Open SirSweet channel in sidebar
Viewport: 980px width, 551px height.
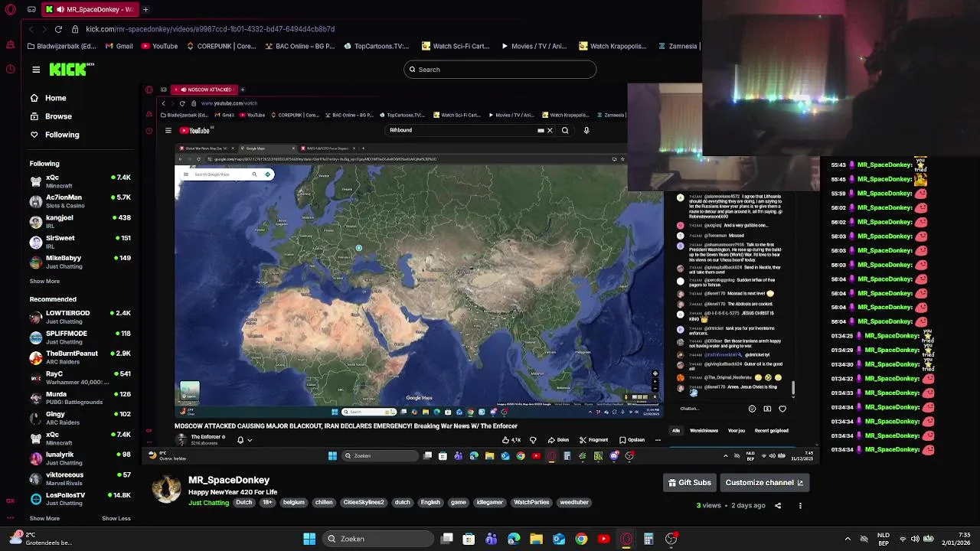click(x=80, y=242)
